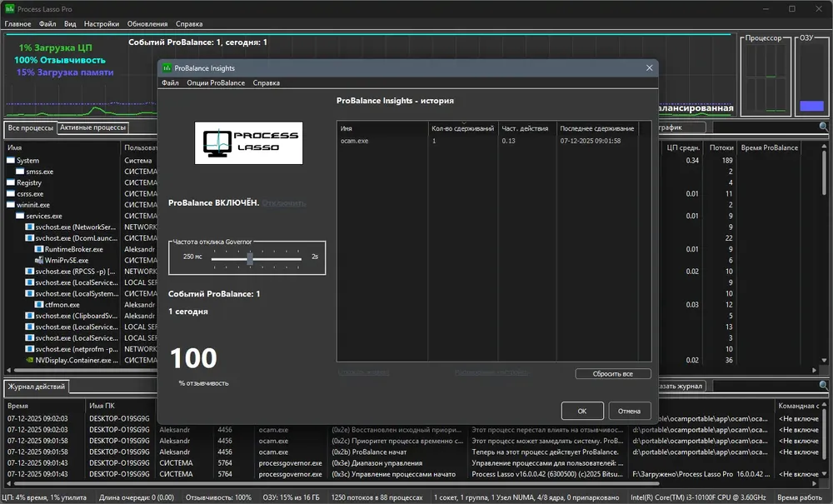Click the Сбросить все button

pos(612,374)
